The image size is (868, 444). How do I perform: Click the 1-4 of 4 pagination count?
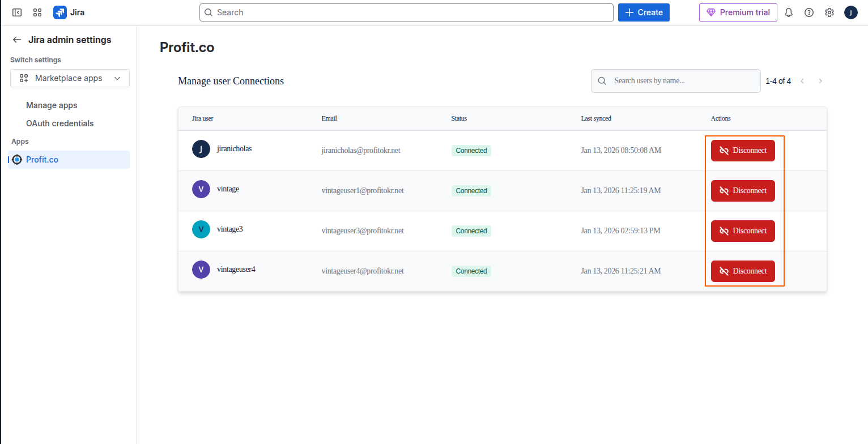tap(778, 81)
